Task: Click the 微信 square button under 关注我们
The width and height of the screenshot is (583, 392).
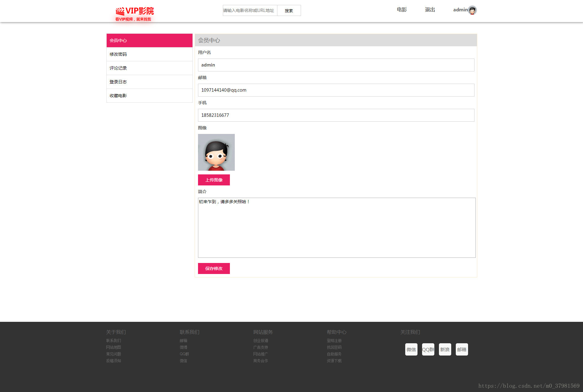Action: (411, 349)
